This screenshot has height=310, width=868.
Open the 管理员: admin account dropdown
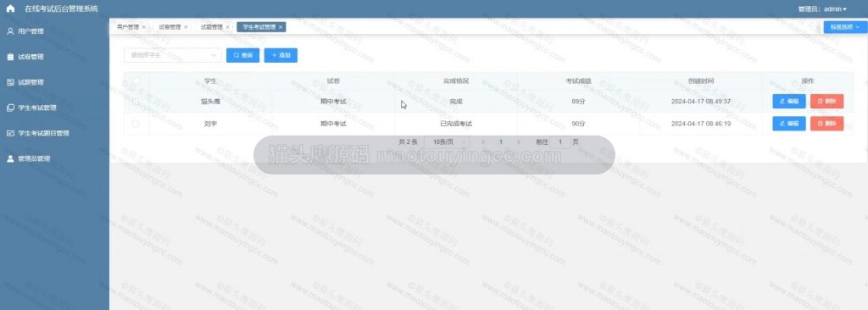tap(822, 8)
